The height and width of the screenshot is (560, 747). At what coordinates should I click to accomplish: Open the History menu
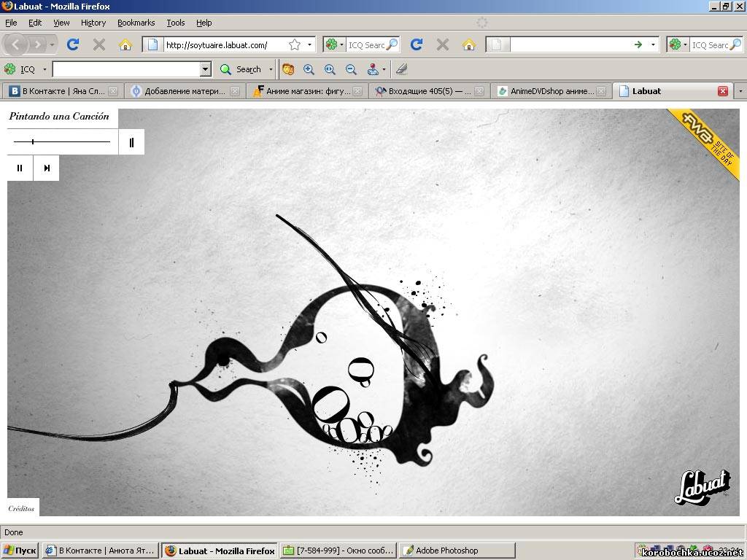tap(93, 23)
